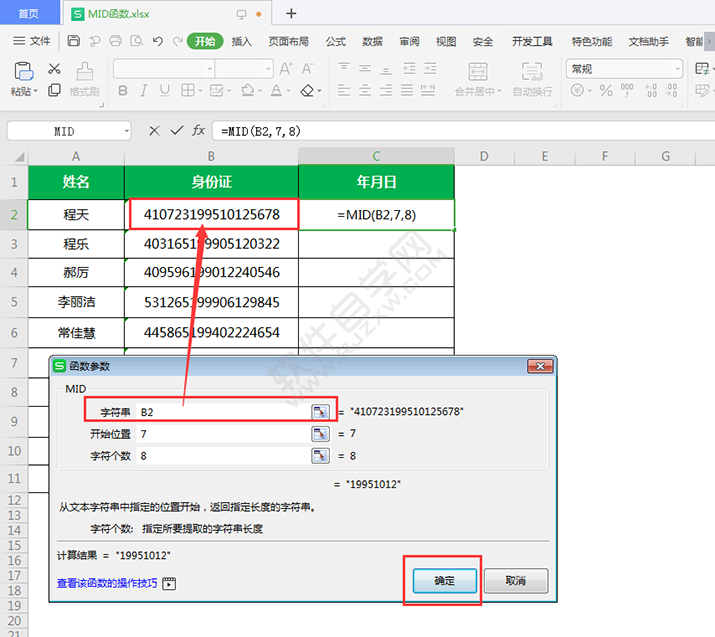Open the Name Box dropdown showing MID
715x637 pixels.
(x=126, y=131)
